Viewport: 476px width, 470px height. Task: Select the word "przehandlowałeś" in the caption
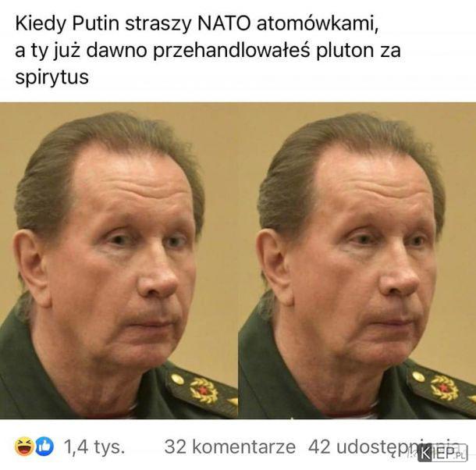pyautogui.click(x=231, y=51)
